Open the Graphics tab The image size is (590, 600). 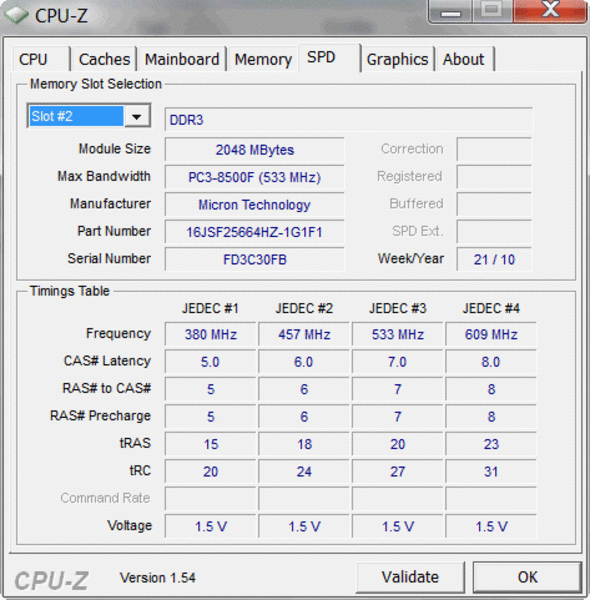click(x=398, y=59)
